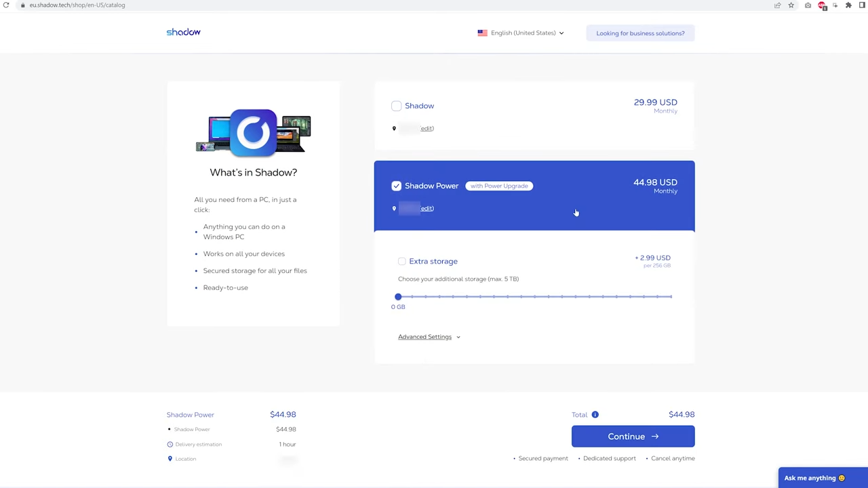This screenshot has height=488, width=868.
Task: Click the site lock icon in address bar
Action: tap(22, 5)
